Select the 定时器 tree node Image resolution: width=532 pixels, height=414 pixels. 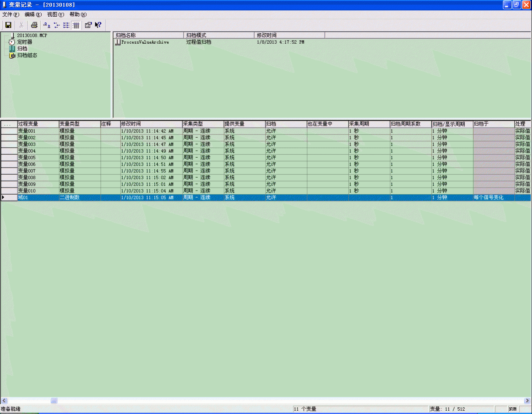tap(25, 42)
